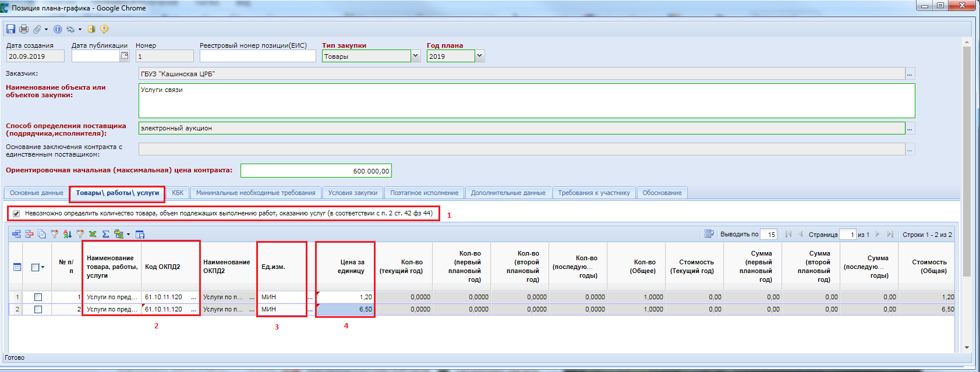The width and height of the screenshot is (980, 372).
Task: Toggle the 'Невозможно определить количество товара' checkbox
Action: click(16, 214)
